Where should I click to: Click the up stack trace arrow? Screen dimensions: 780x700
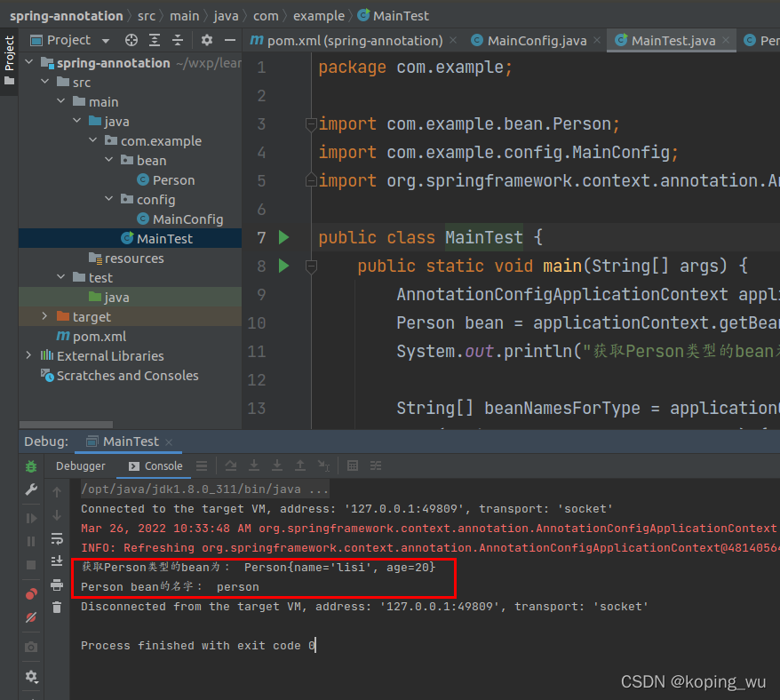pos(57,492)
